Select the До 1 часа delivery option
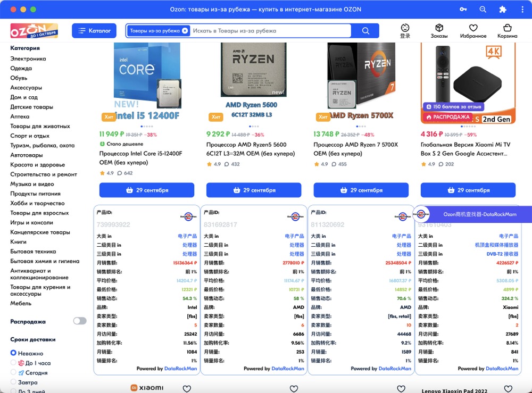The width and height of the screenshot is (532, 393). [x=14, y=363]
